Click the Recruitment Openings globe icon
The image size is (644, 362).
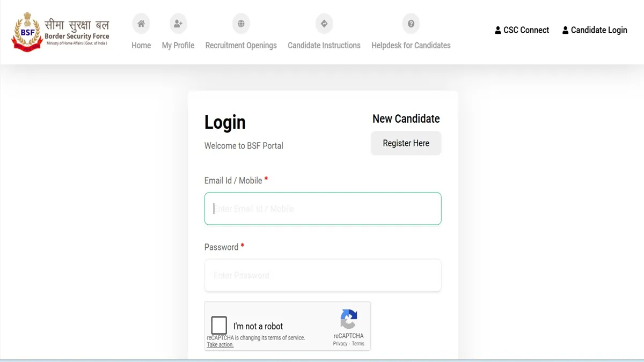pos(241,24)
